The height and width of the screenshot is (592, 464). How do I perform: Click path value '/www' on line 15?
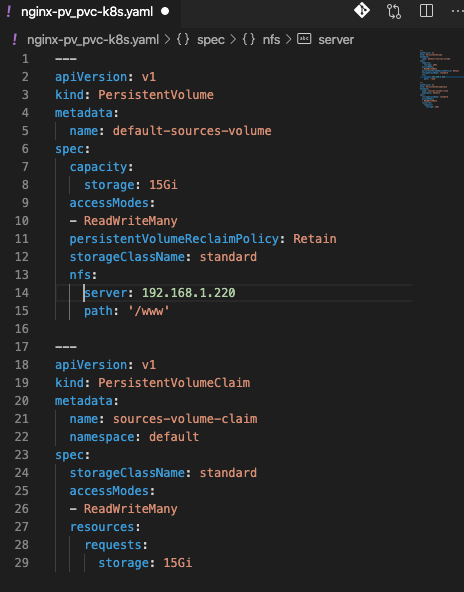click(x=148, y=311)
